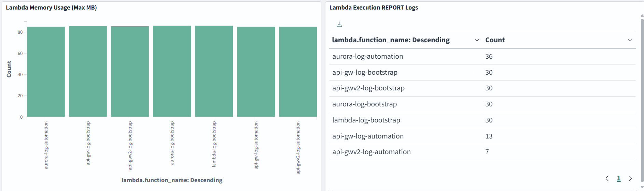Click the scrollbar down arrow
This screenshot has height=191, width=644.
tap(642, 187)
